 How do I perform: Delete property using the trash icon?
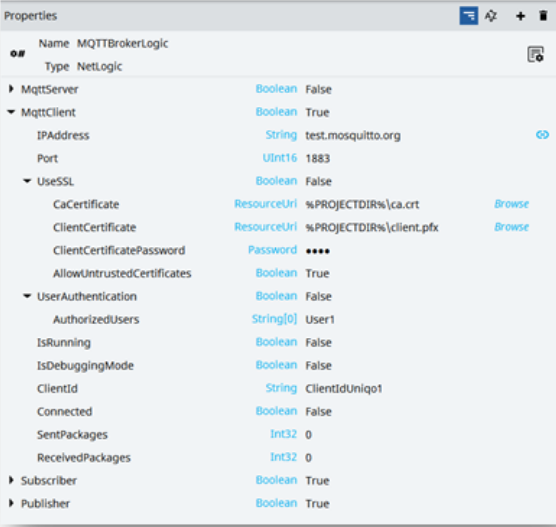pyautogui.click(x=543, y=16)
